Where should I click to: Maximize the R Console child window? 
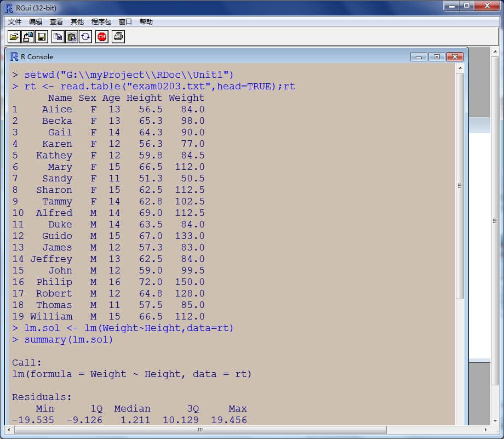click(437, 56)
